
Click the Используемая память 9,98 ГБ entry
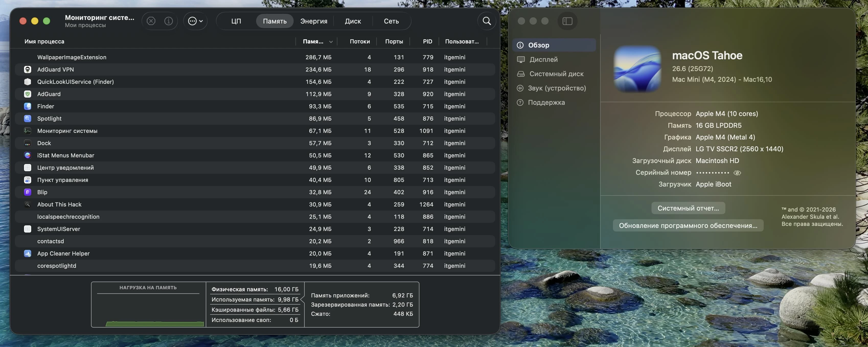255,299
